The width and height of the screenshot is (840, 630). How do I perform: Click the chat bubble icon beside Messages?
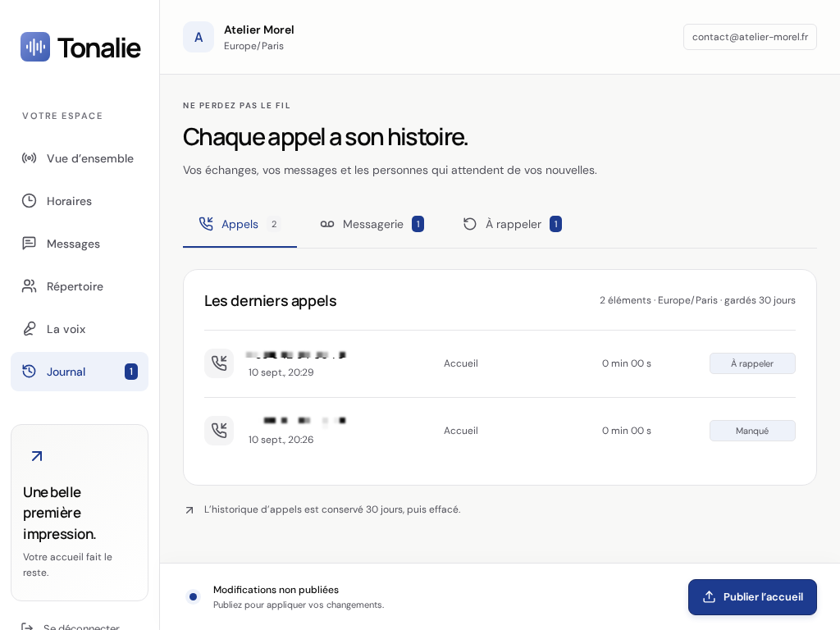[29, 243]
